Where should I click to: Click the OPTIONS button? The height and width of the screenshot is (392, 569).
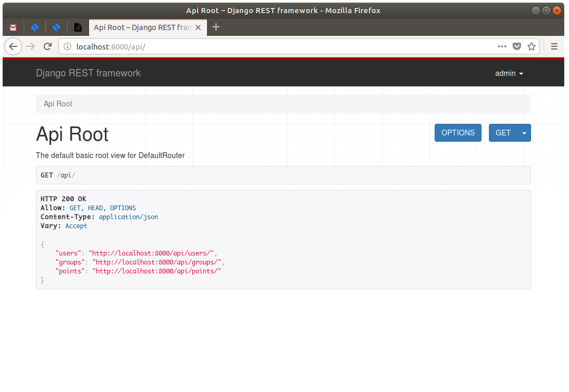458,133
